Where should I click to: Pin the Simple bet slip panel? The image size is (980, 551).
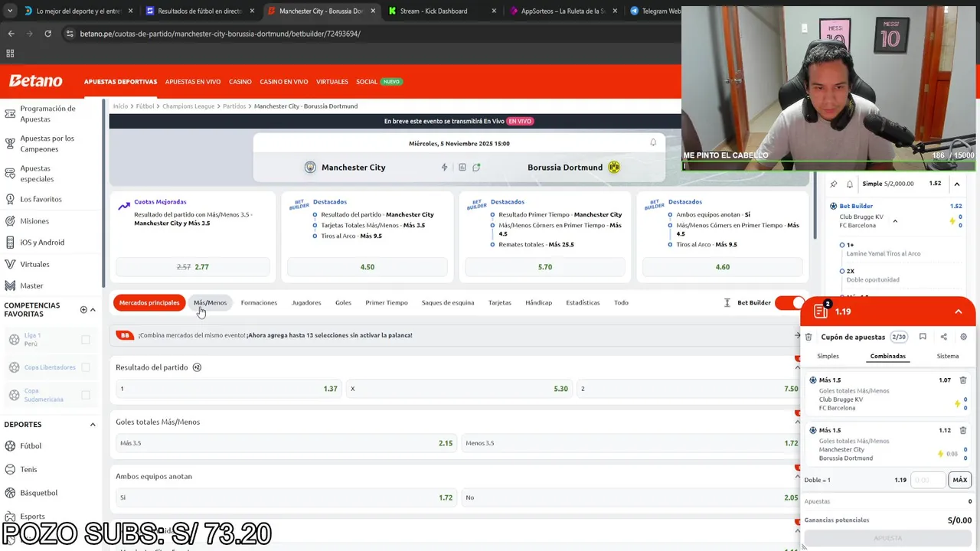pos(834,184)
